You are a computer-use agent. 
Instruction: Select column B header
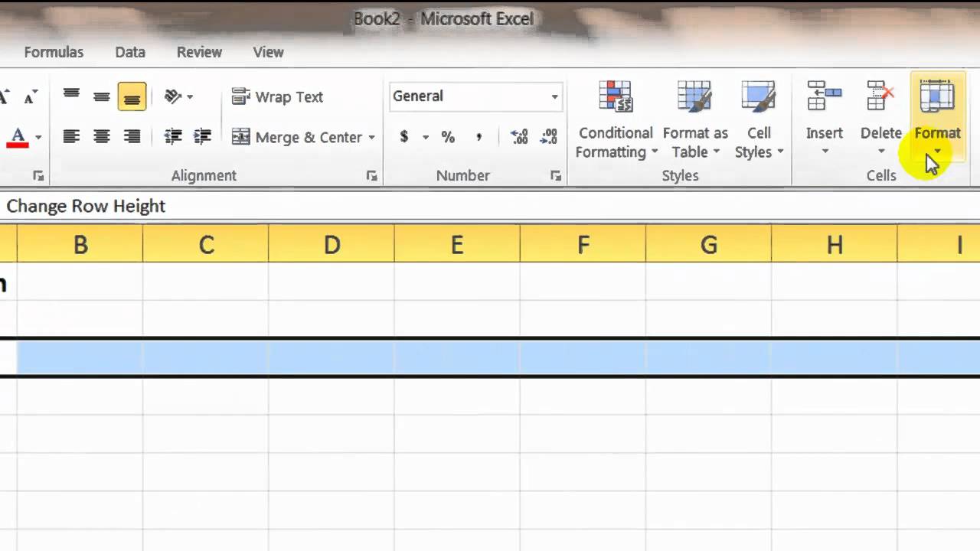pos(80,245)
